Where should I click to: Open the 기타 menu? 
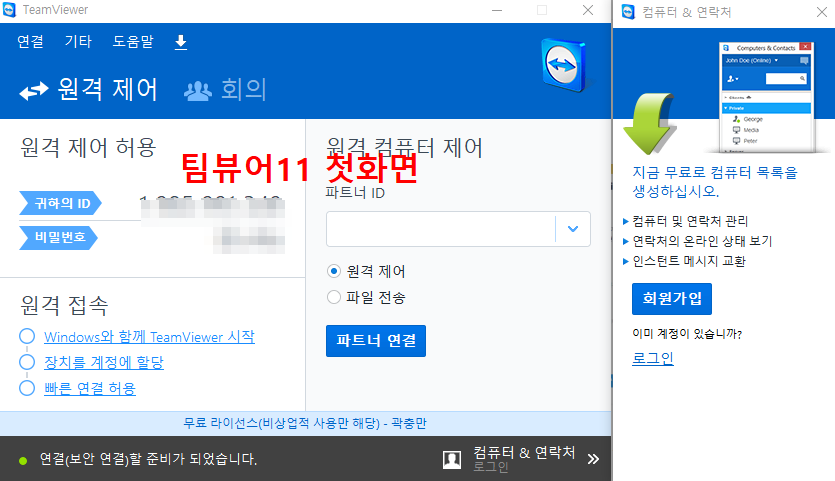tap(78, 42)
